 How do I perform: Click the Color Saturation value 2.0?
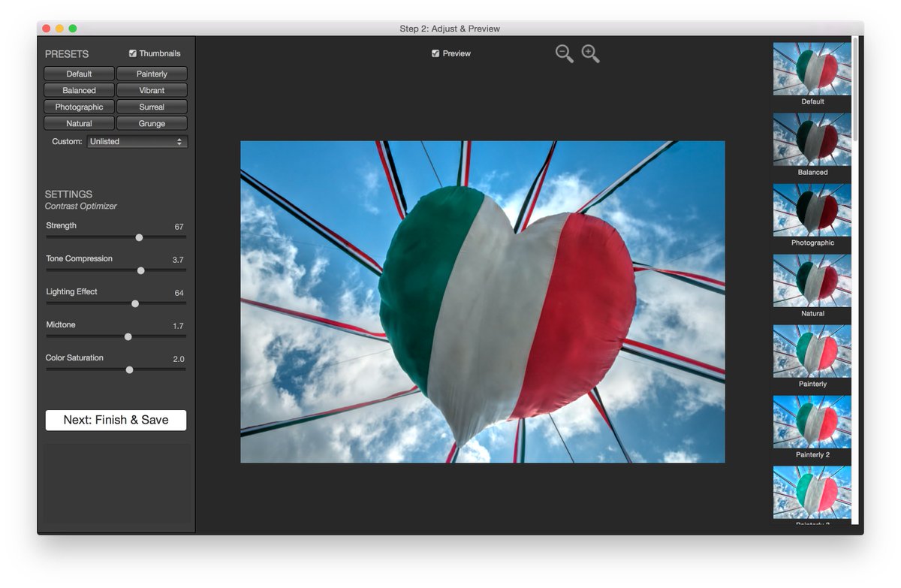click(x=178, y=359)
